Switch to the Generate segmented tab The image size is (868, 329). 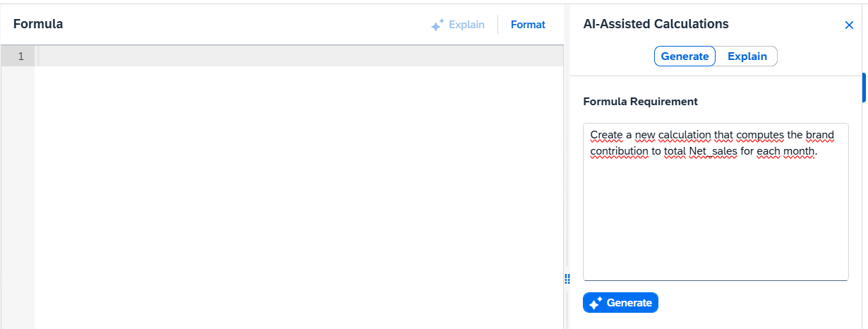(685, 56)
